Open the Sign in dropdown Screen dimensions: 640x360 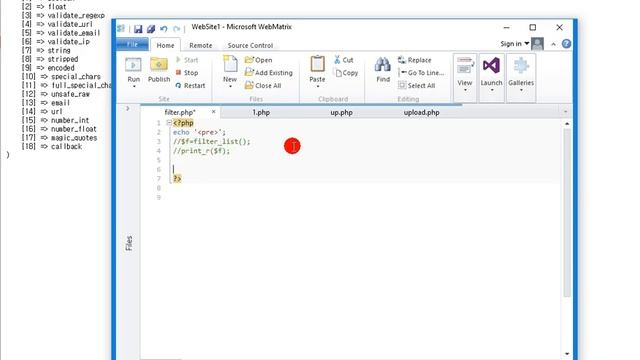(x=515, y=44)
